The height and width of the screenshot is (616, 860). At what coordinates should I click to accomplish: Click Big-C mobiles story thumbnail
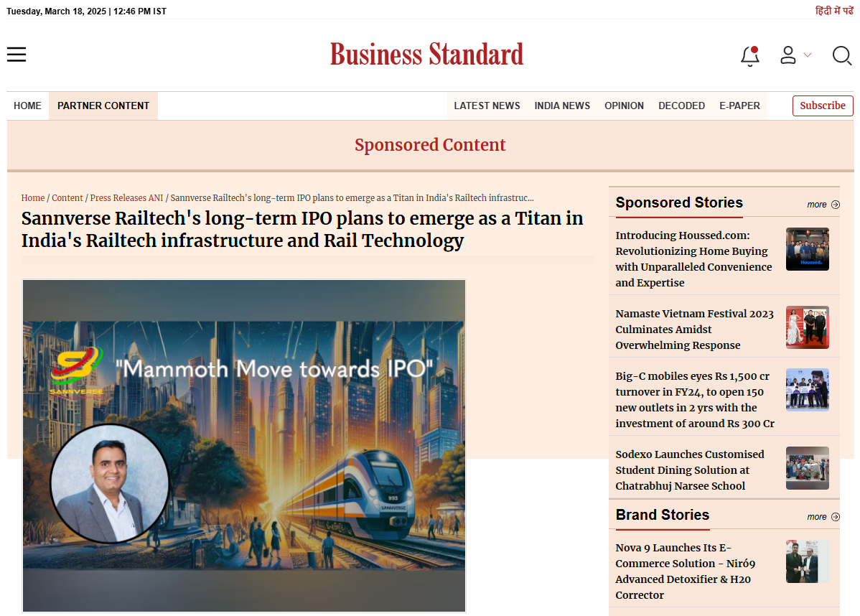click(808, 390)
